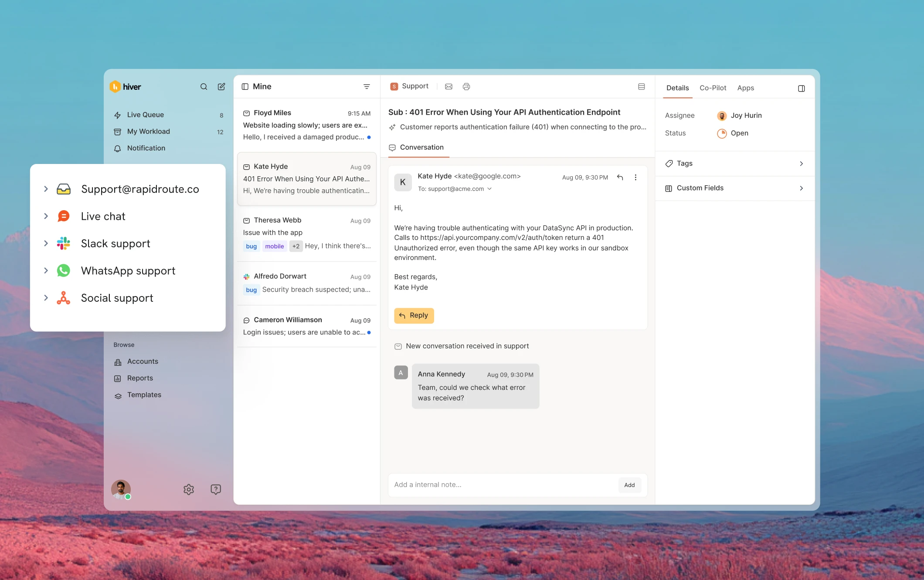Viewport: 924px width, 580px height.
Task: Click the search icon in sidebar header
Action: pyautogui.click(x=204, y=87)
